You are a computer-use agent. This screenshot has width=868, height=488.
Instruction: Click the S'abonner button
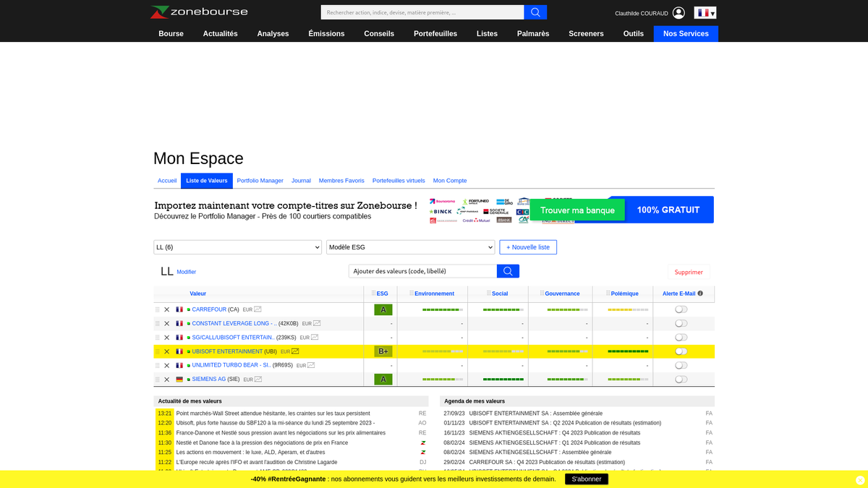587,479
